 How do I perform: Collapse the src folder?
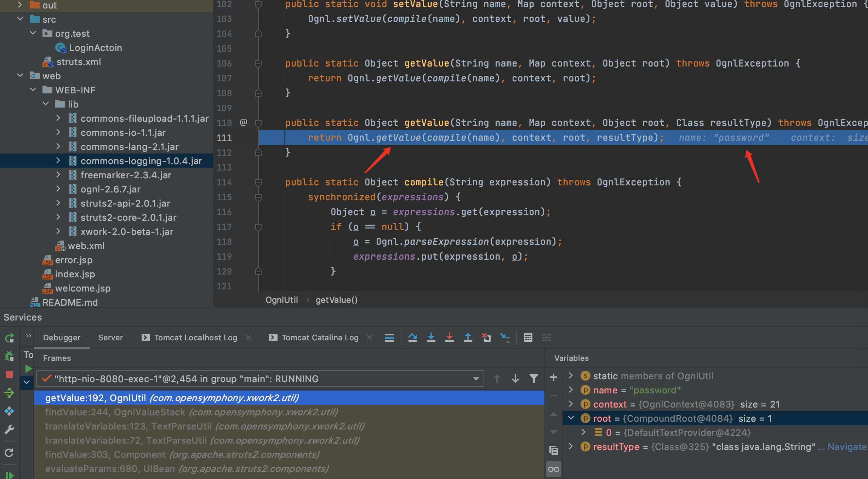pos(20,19)
